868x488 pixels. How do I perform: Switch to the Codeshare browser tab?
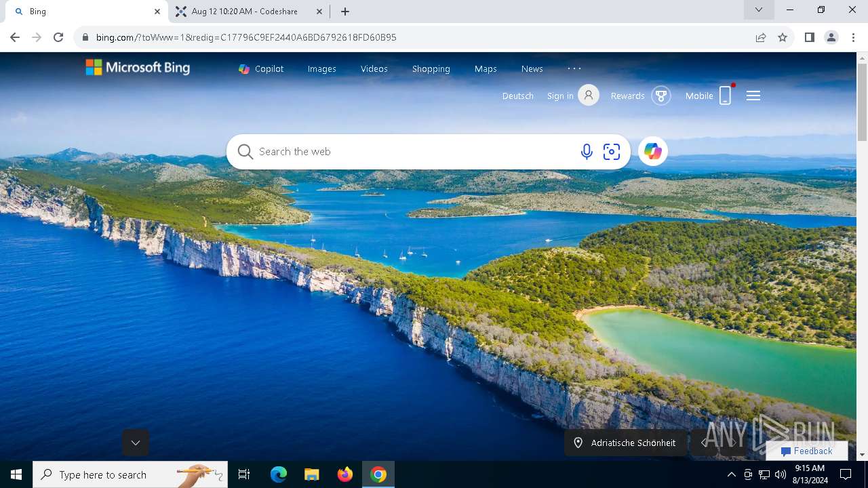[248, 12]
